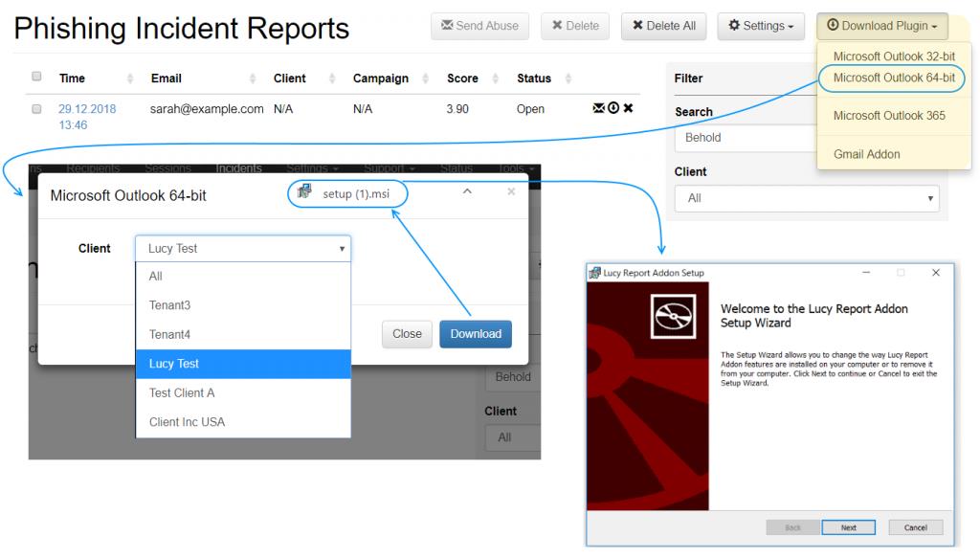980x559 pixels.
Task: Tick the select-all checkbox in the table header
Action: 37,77
